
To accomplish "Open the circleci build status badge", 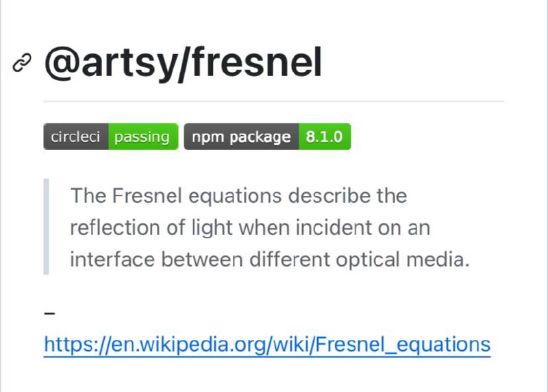I will coord(111,137).
